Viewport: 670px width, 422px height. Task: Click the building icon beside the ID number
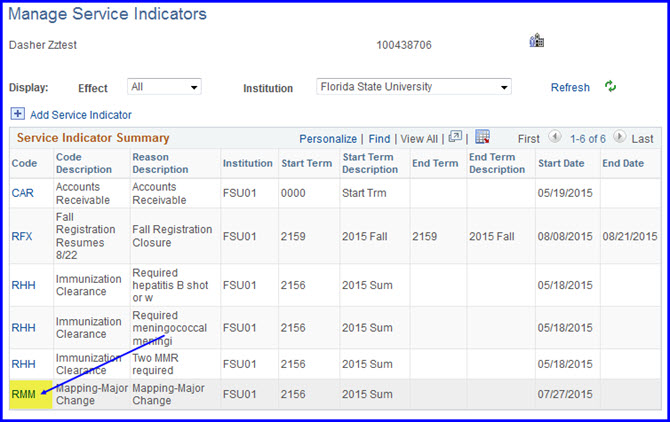[x=537, y=41]
